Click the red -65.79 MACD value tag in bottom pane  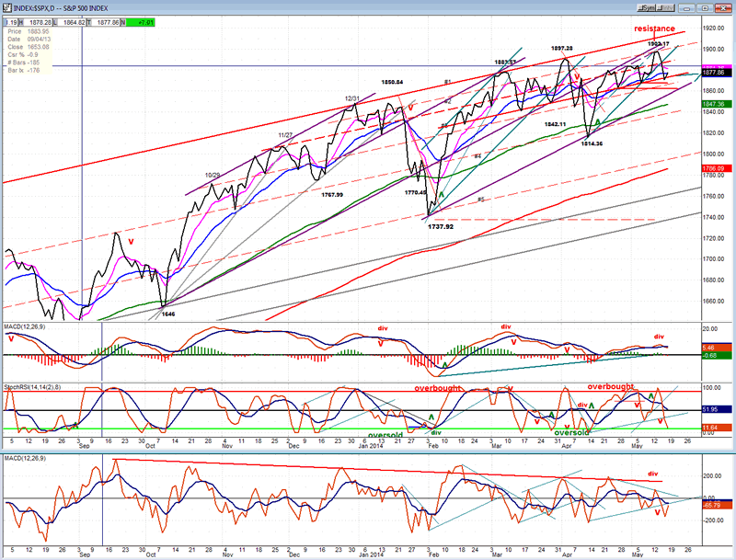coord(717,505)
